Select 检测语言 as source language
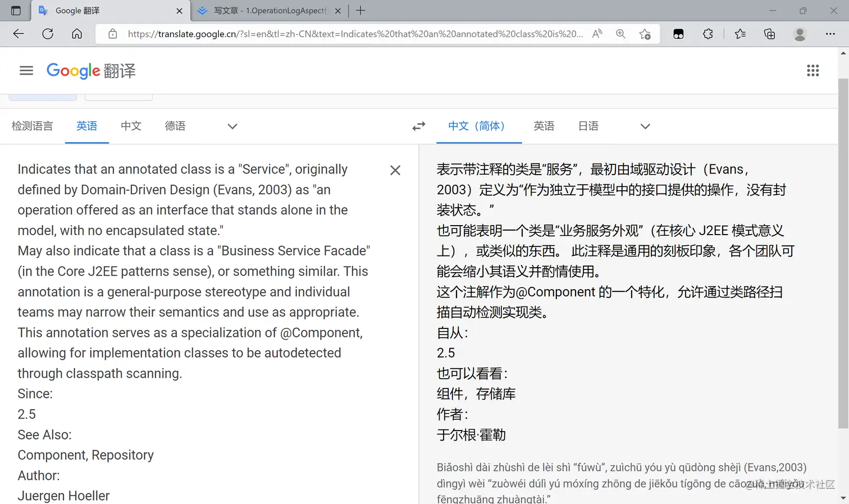849x504 pixels. tap(33, 126)
